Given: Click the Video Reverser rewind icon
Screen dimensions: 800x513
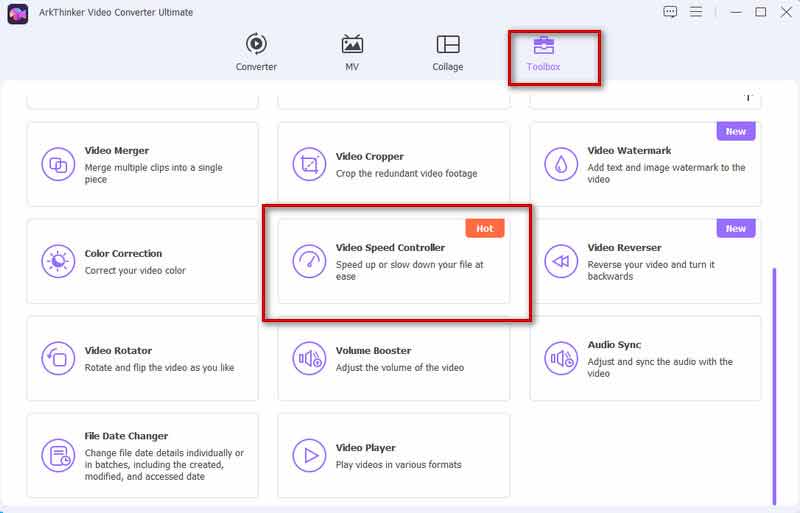Looking at the screenshot, I should pyautogui.click(x=561, y=261).
